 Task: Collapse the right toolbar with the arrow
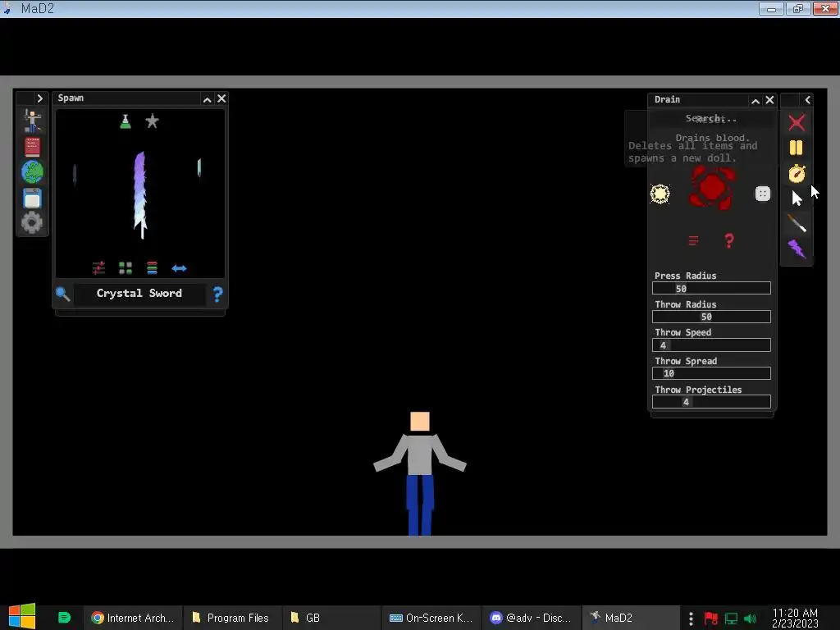pos(807,100)
